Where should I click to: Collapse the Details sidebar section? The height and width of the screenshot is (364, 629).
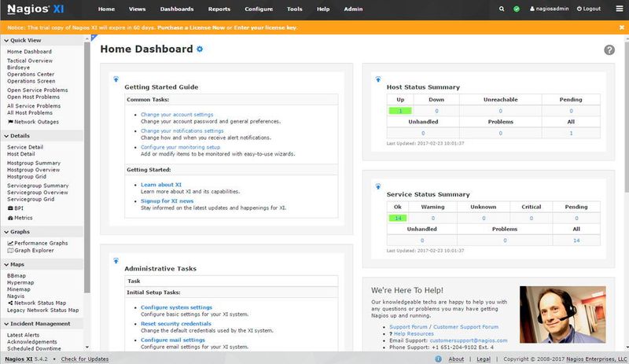tap(17, 136)
